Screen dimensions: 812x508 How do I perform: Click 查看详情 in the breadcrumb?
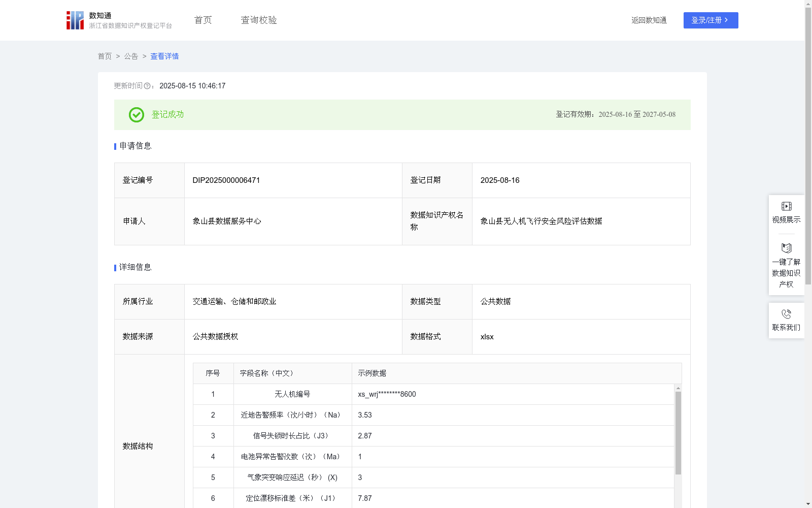[x=164, y=56]
